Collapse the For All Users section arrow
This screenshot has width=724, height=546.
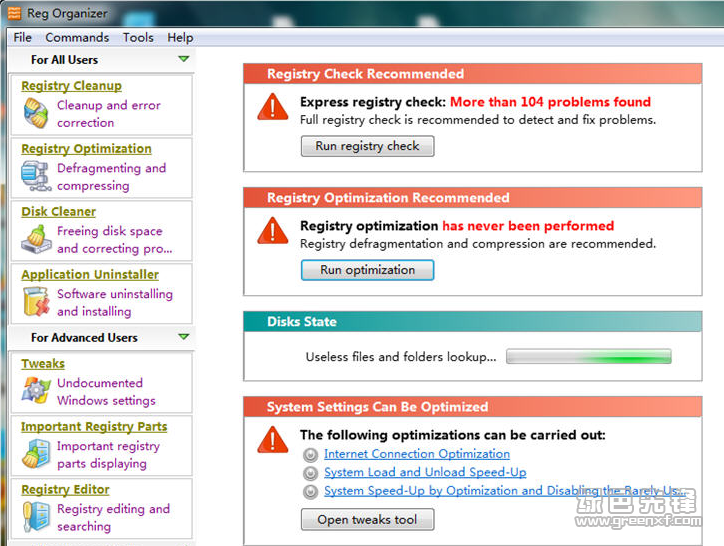(x=184, y=59)
